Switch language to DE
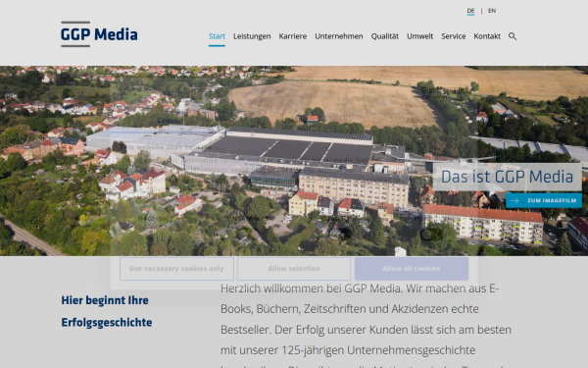Viewport: 588px width, 368px height. pyautogui.click(x=470, y=11)
